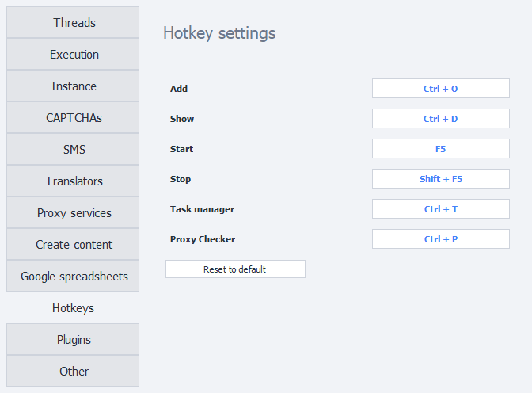532x393 pixels.
Task: Select the Hotkeys tab
Action: [x=73, y=308]
